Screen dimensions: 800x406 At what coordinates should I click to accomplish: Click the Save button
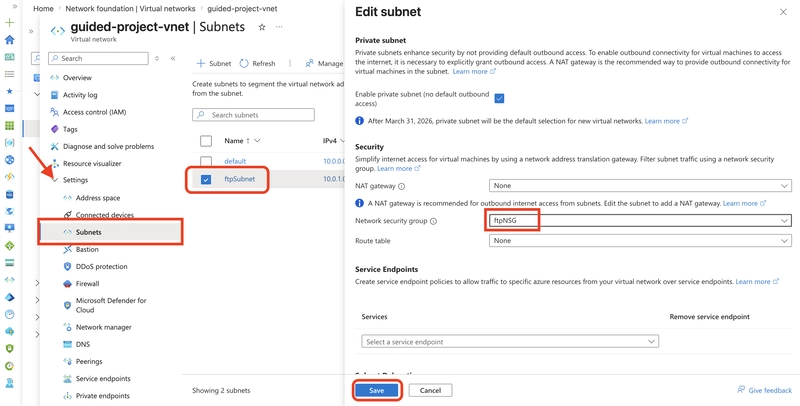pyautogui.click(x=377, y=390)
